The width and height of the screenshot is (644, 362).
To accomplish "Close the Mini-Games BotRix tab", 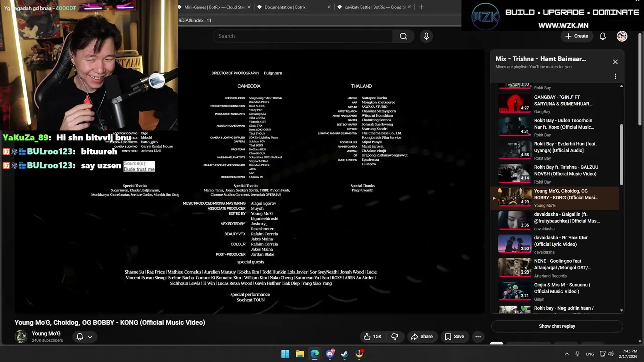I will coord(250,7).
